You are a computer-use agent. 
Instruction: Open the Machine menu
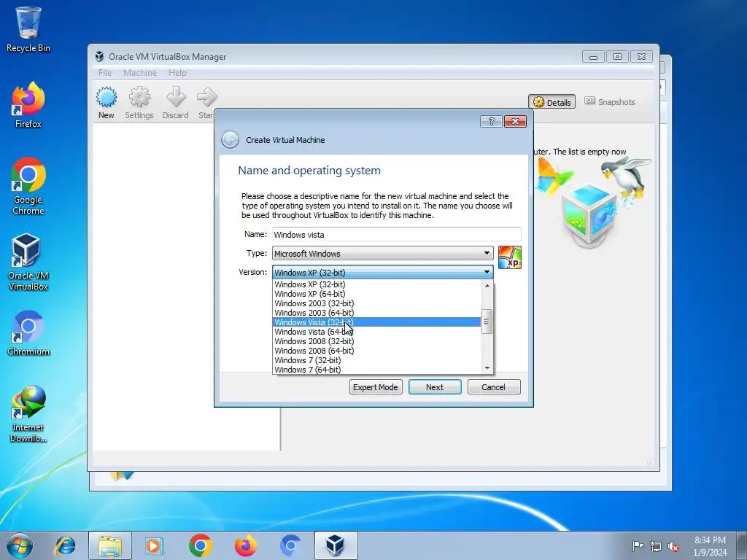[x=140, y=73]
